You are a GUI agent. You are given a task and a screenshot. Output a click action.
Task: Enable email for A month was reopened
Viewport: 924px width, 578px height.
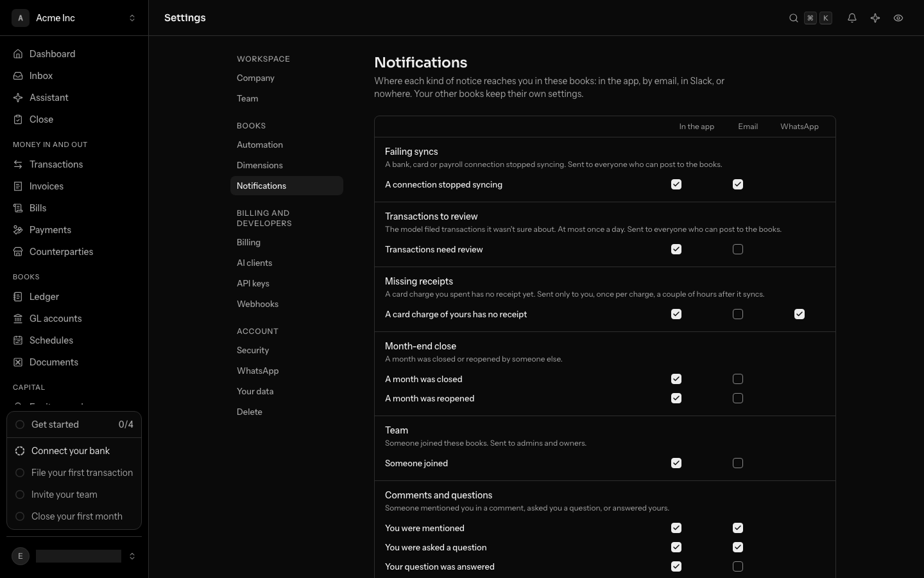[x=738, y=398]
